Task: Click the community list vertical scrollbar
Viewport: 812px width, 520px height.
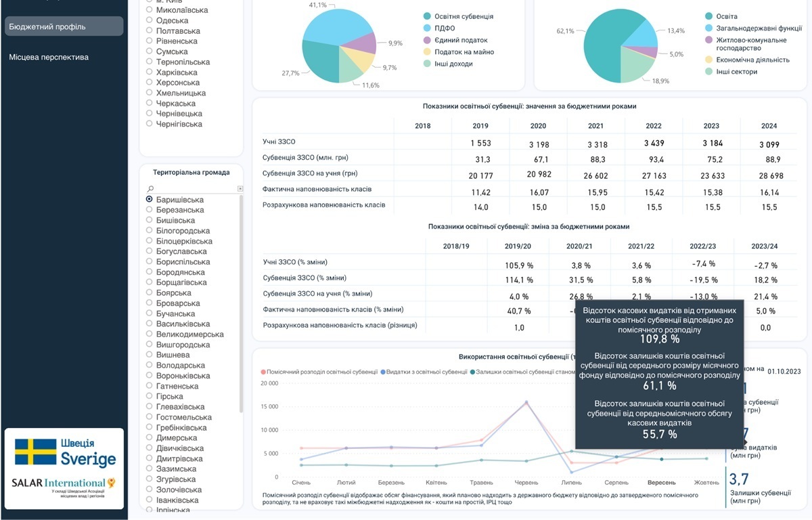Action: pyautogui.click(x=241, y=305)
